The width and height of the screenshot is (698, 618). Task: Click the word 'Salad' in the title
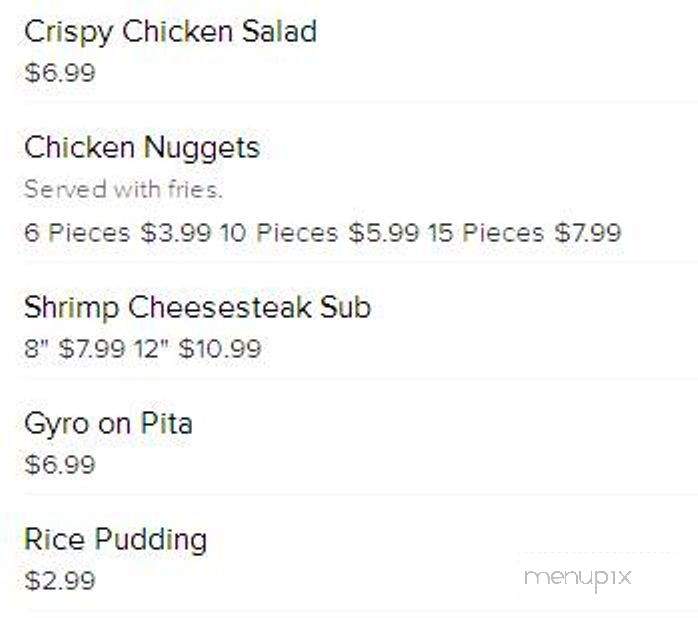point(280,32)
